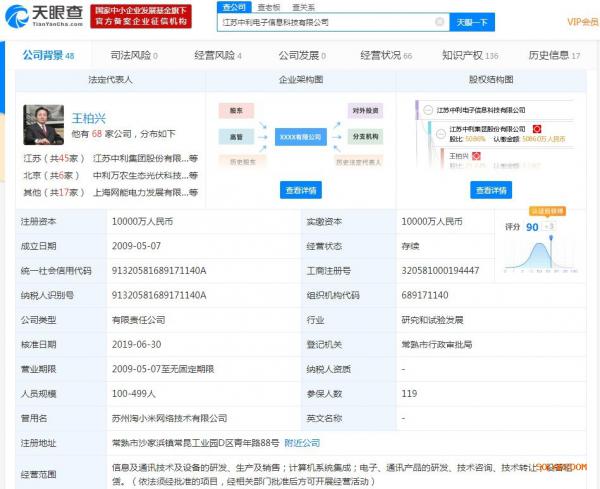Click the 曾用名 value 苏州淘小米网络技术有限公司
600x489 pixels.
pyautogui.click(x=169, y=418)
